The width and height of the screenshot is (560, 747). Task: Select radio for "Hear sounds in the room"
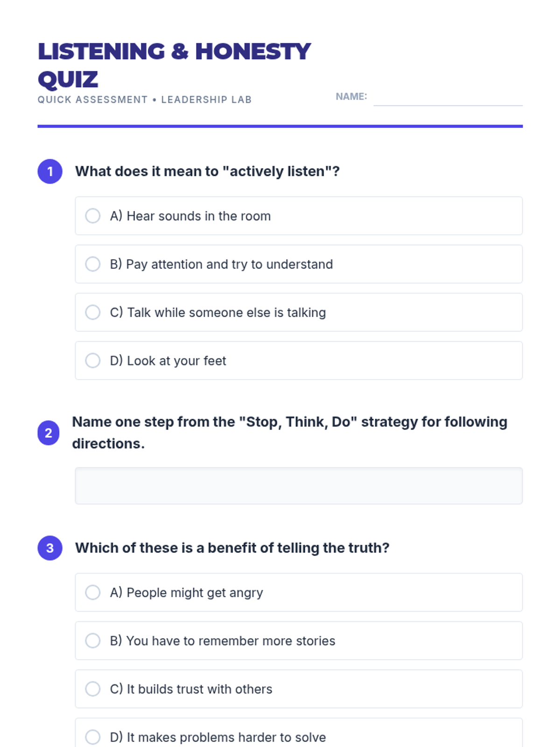(x=93, y=216)
